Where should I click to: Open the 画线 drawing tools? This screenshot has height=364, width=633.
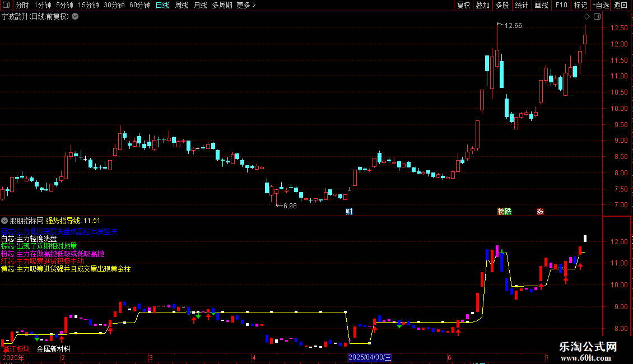pos(541,5)
